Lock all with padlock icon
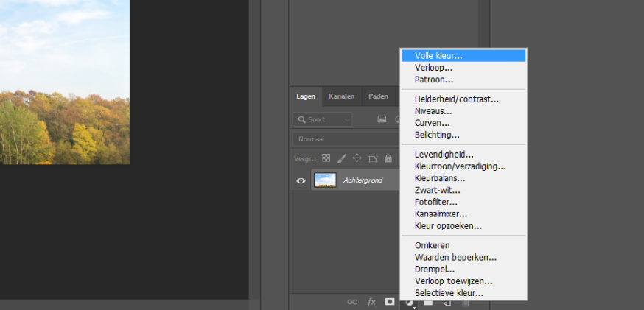The height and width of the screenshot is (310, 644). coord(388,158)
